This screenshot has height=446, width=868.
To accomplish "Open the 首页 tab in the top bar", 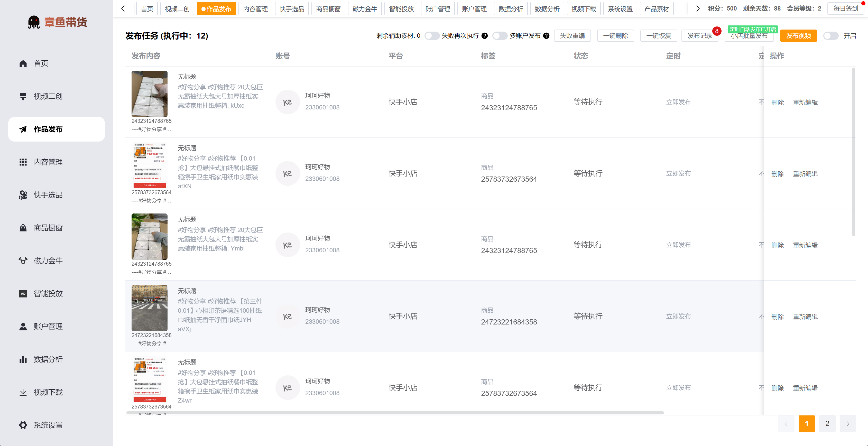I will tap(147, 9).
